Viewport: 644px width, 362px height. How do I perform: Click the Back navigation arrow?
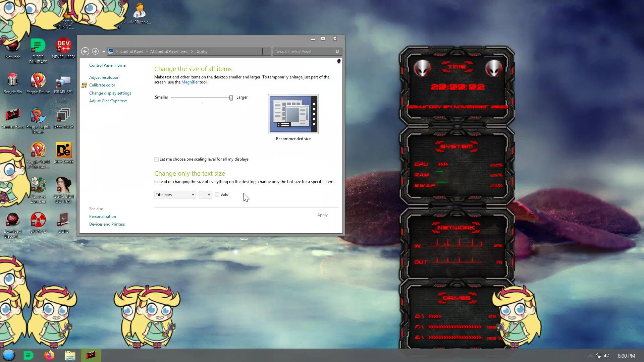pyautogui.click(x=85, y=51)
